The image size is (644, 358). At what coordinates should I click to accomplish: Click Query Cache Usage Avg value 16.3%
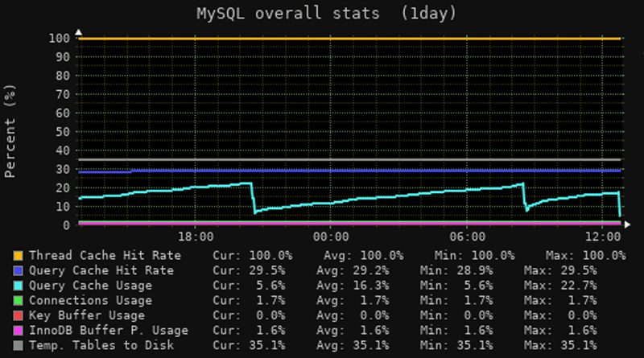(371, 286)
